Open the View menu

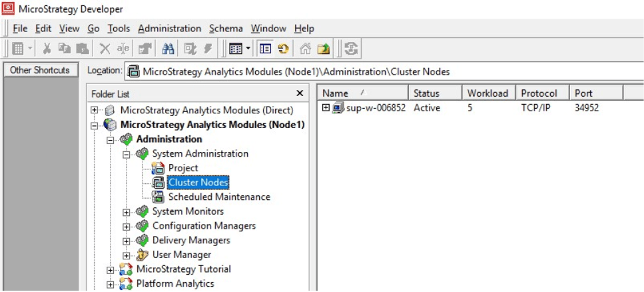pos(69,29)
